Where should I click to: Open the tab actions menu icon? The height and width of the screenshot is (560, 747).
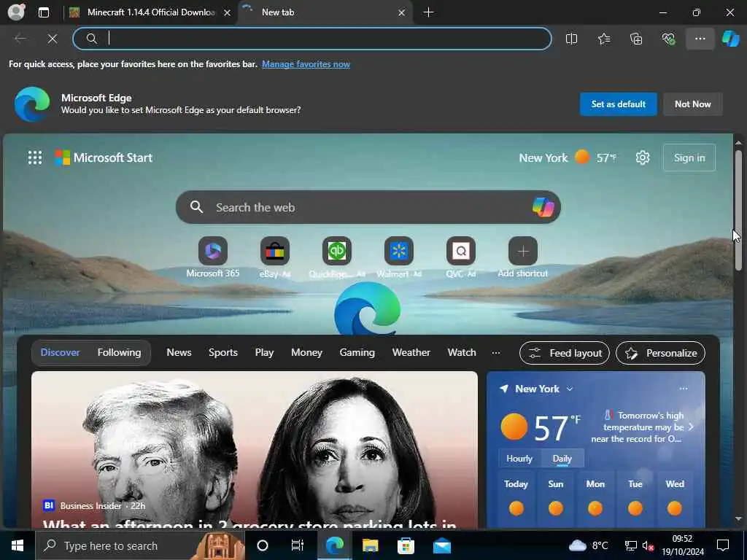44,12
